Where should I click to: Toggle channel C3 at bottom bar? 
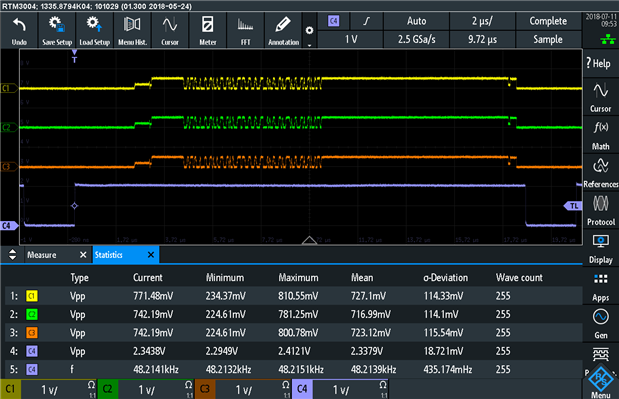(204, 389)
